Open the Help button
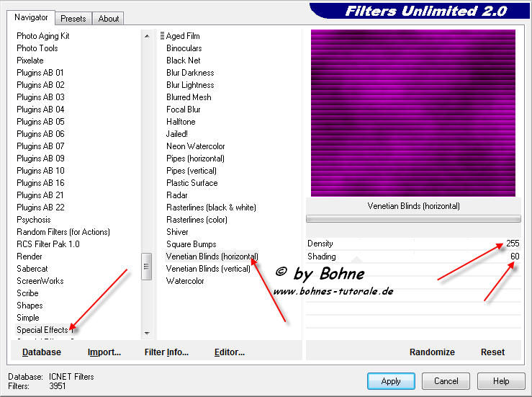Image resolution: width=532 pixels, height=397 pixels. coord(501,380)
